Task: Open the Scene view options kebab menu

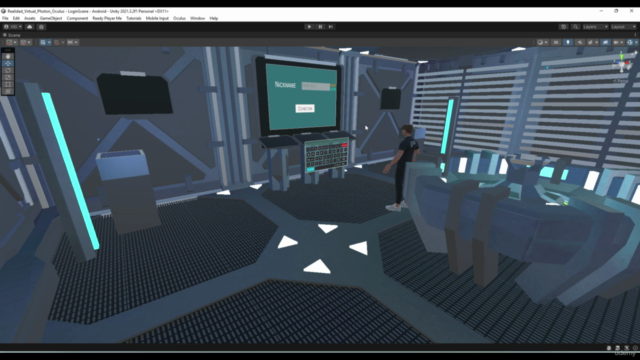Action: coord(636,35)
